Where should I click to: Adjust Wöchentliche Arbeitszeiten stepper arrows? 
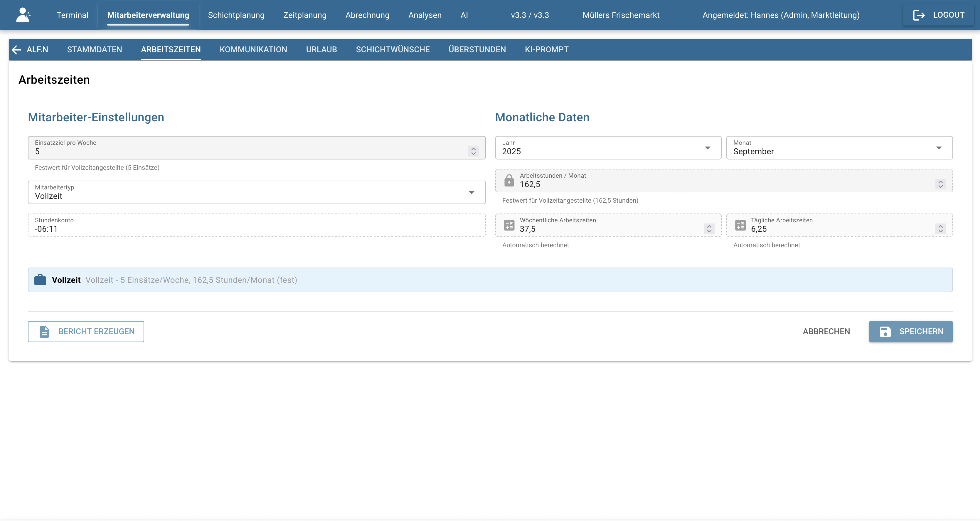pyautogui.click(x=709, y=229)
